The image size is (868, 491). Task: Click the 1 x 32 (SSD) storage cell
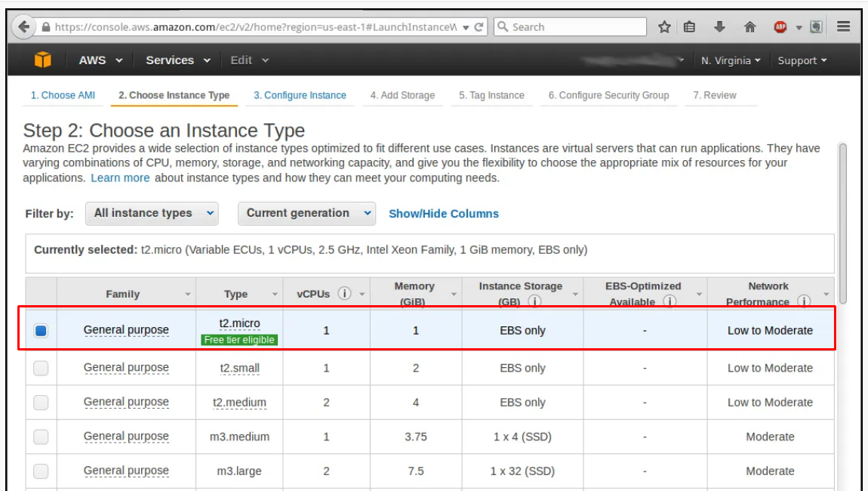(522, 471)
